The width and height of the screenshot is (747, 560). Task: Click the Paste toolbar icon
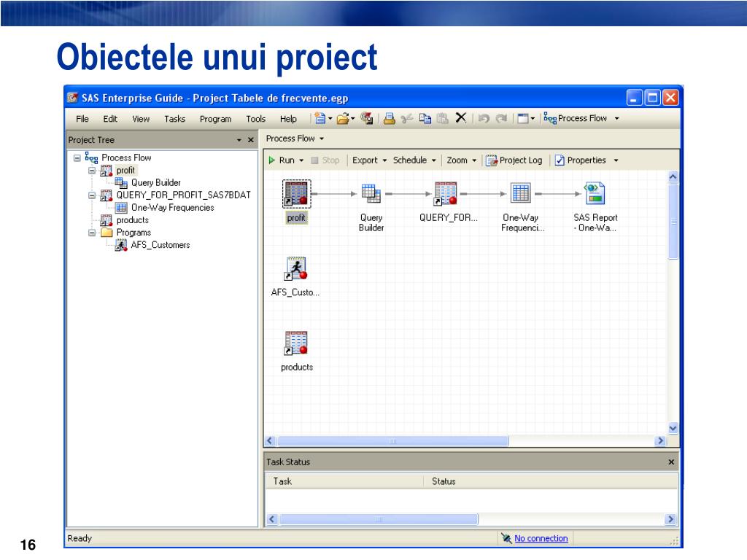(443, 118)
